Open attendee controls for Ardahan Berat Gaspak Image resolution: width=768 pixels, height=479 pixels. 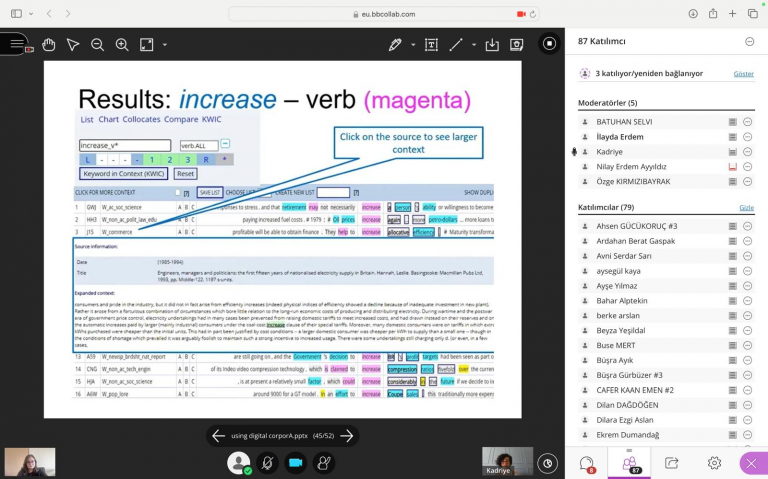click(x=747, y=241)
